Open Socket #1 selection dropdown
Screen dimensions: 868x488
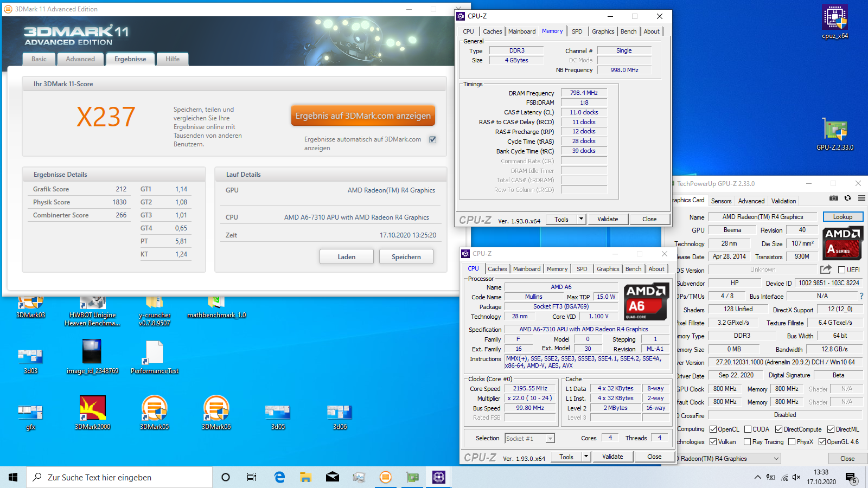(x=529, y=438)
